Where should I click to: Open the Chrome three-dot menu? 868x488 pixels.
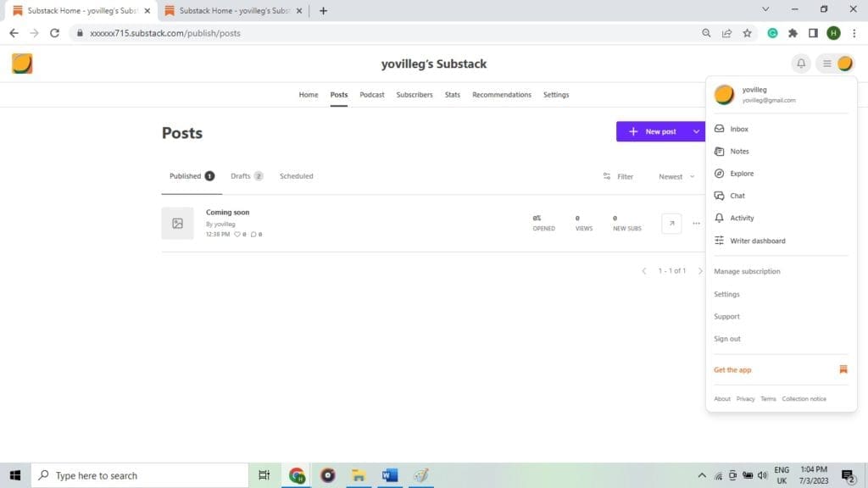click(854, 33)
